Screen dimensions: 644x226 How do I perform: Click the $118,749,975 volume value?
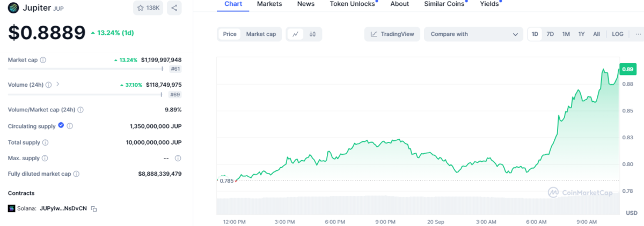tap(164, 85)
